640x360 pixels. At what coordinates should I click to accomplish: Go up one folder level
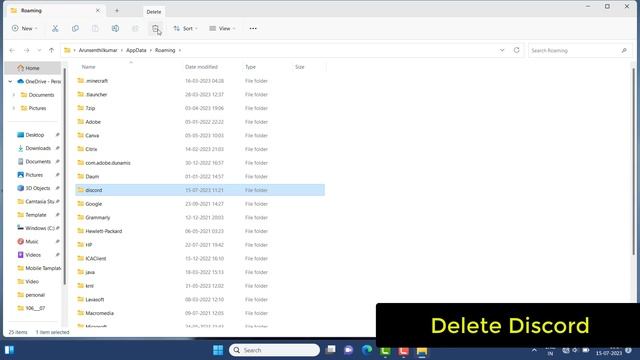tap(51, 50)
